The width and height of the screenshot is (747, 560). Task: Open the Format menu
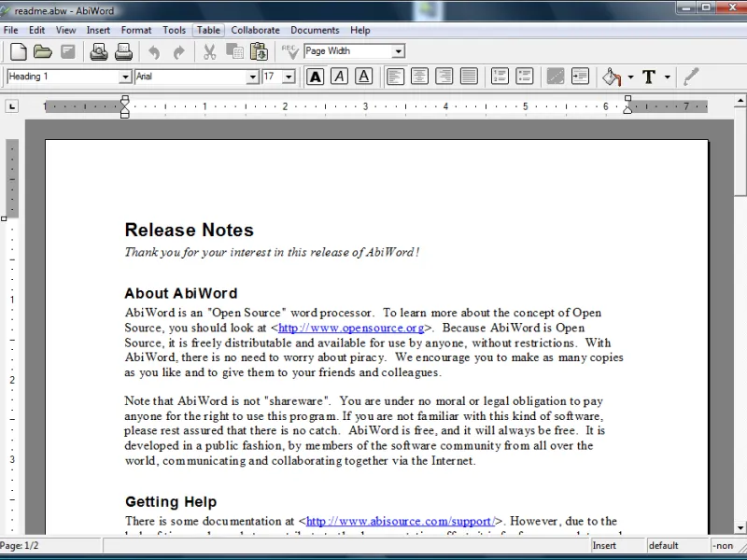coord(135,30)
